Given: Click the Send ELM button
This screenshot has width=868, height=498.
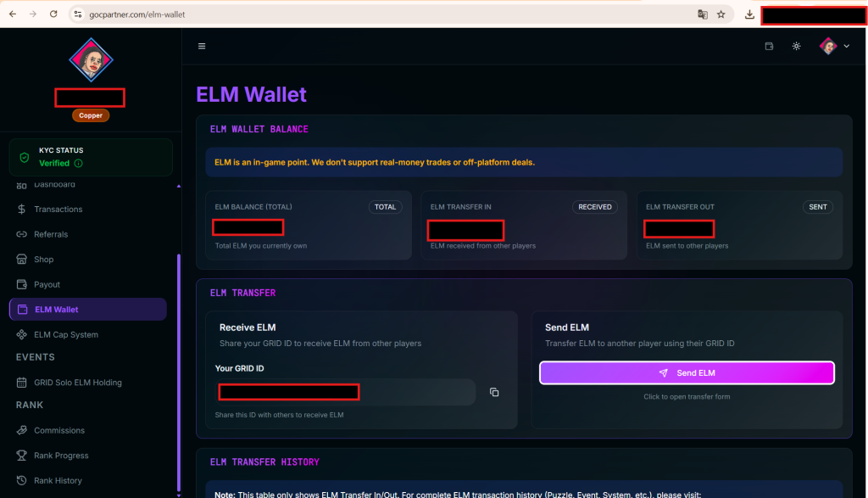Looking at the screenshot, I should click(687, 372).
